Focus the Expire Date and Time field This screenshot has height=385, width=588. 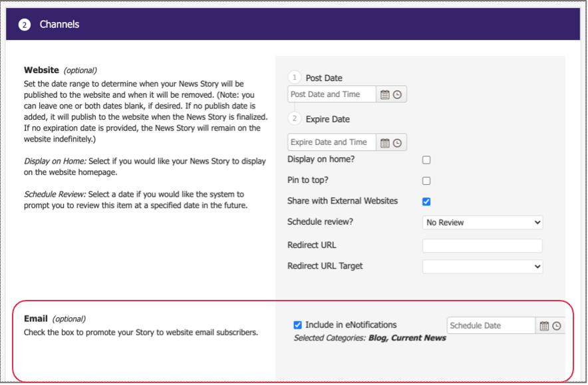[332, 142]
